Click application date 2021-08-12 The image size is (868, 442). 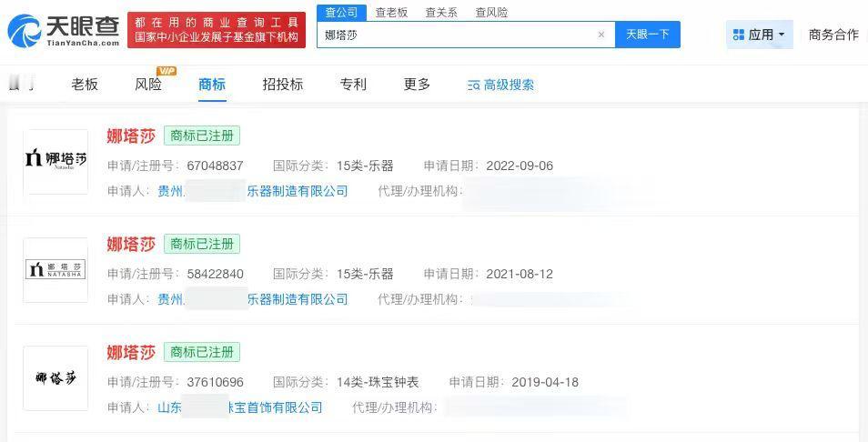520,274
